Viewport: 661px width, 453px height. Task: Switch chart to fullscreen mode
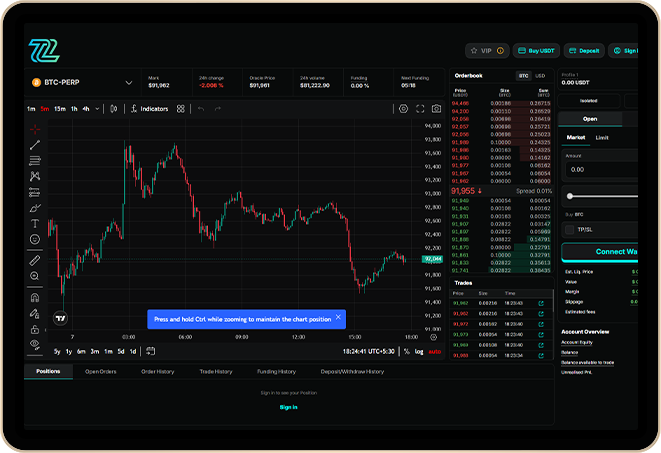pos(420,109)
